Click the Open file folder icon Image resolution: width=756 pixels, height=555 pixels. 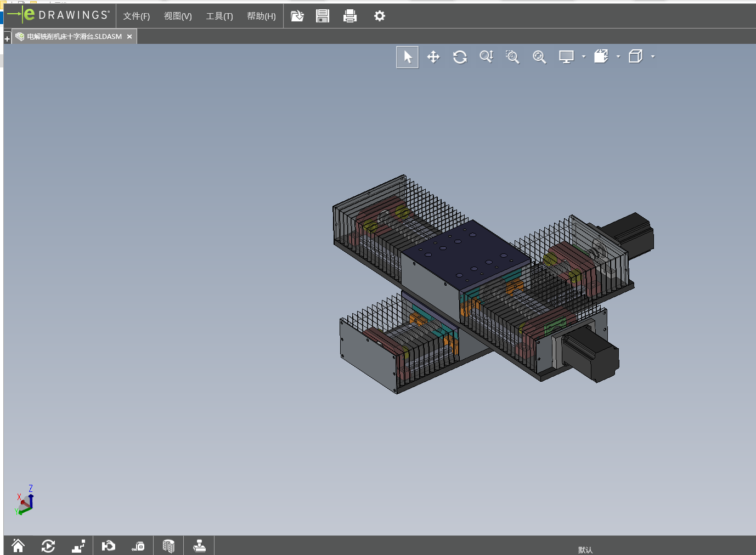click(x=297, y=16)
